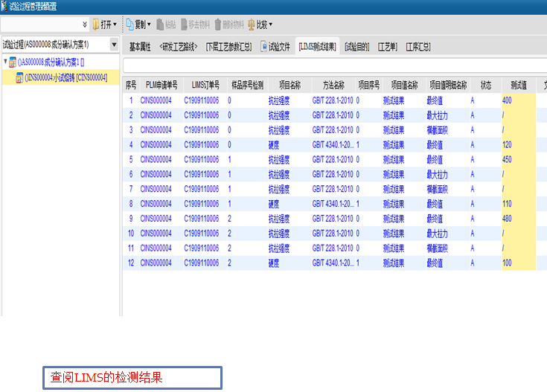547x392 pixels.
Task: Select the INS000004 小试熔铸 tree item
Action: point(65,77)
